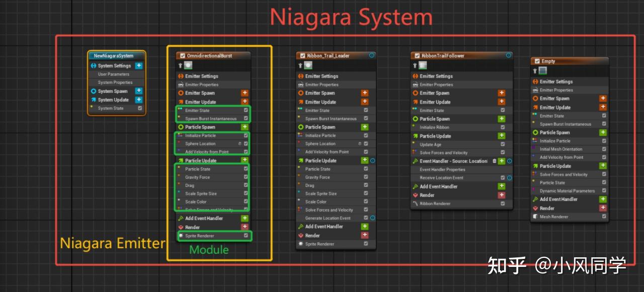Image resolution: width=644 pixels, height=292 pixels.
Task: Select Solve Forces and Velocity in RibbonTrailFollower
Action: (x=444, y=153)
